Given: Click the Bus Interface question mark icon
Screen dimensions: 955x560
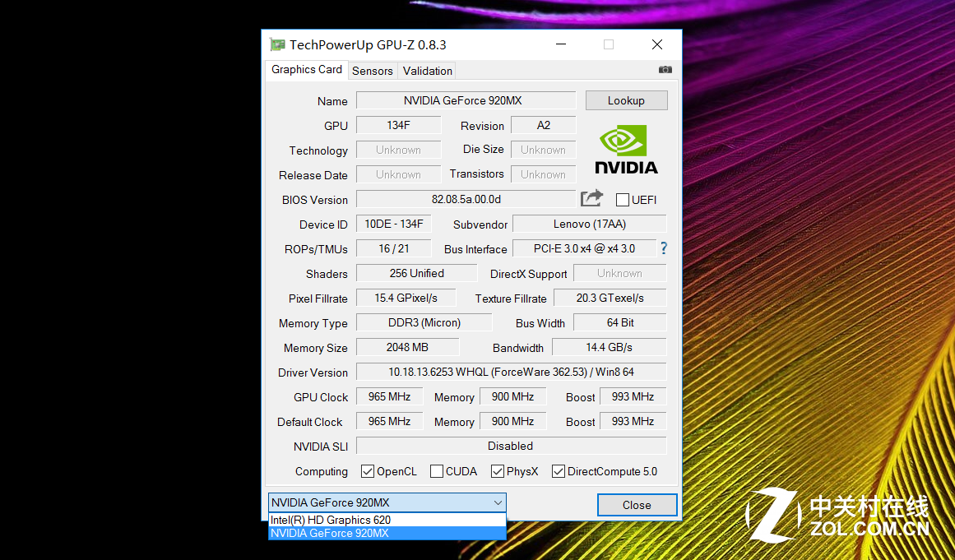Looking at the screenshot, I should 663,248.
